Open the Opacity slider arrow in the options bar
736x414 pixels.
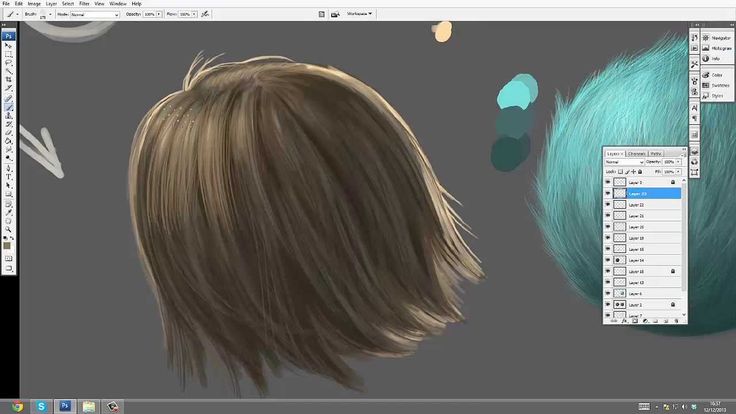[159, 15]
